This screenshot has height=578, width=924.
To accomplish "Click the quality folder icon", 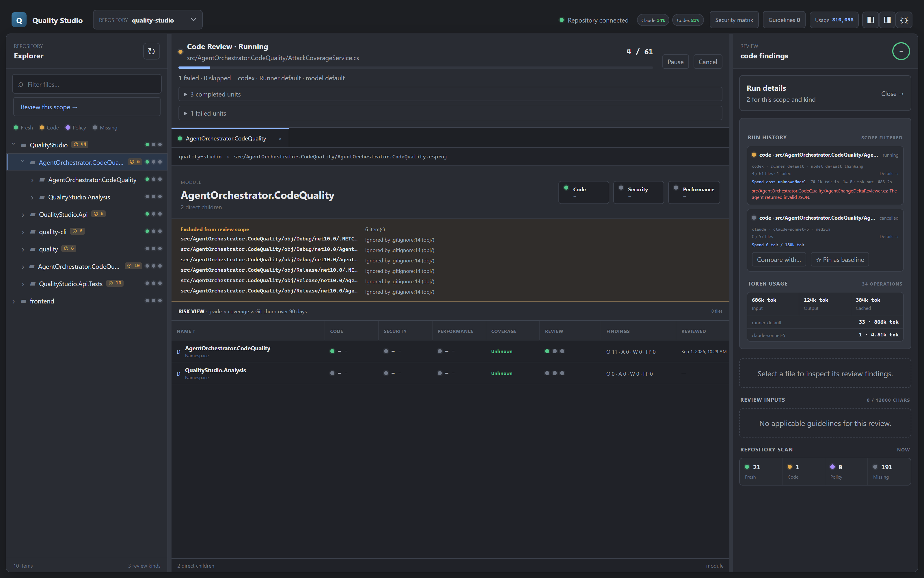I will 33,249.
